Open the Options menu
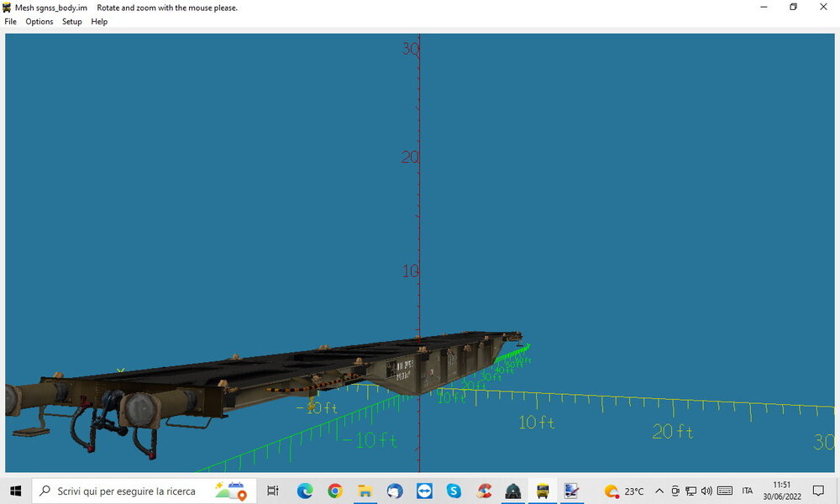 (x=39, y=22)
